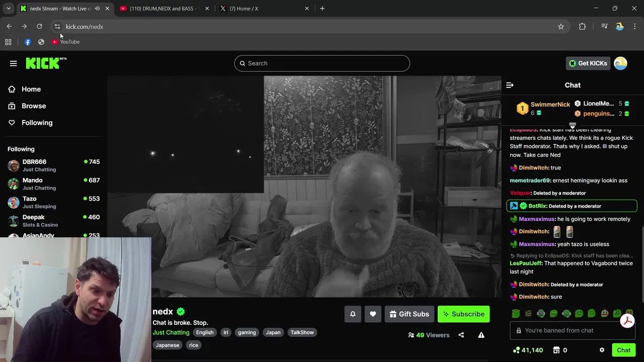Viewport: 644px width, 362px height.
Task: Click the green Chat send button
Action: click(623, 350)
